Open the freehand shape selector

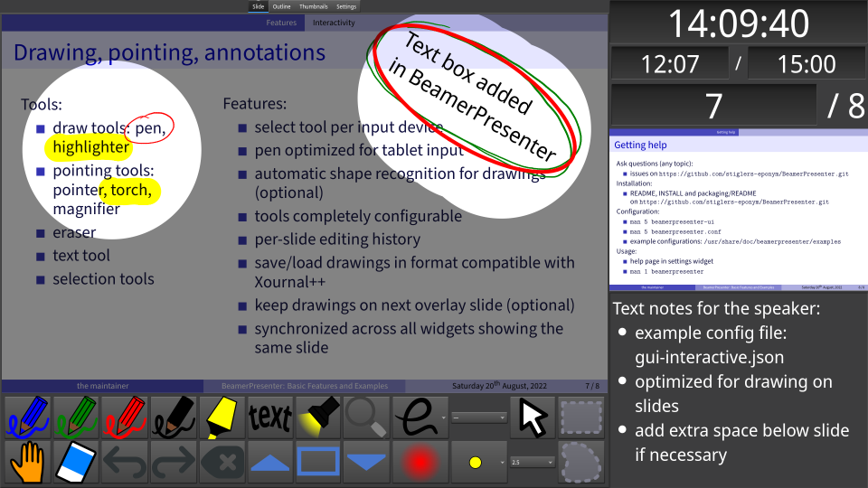(420, 418)
